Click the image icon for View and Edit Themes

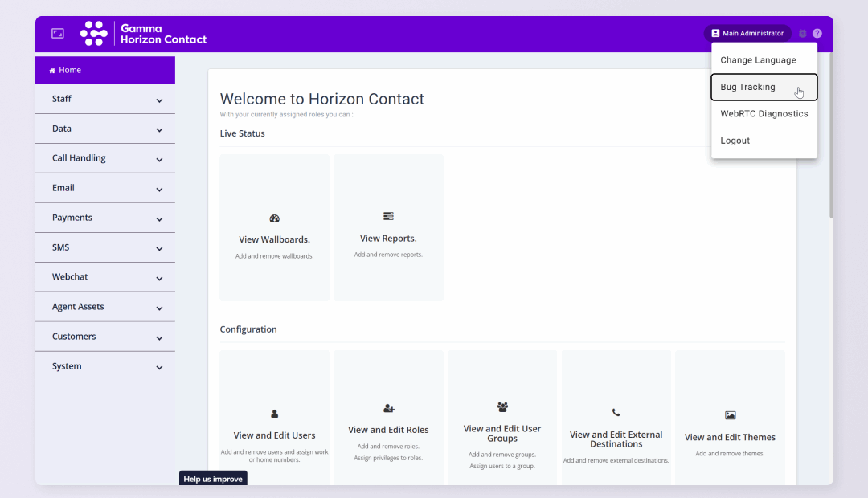pyautogui.click(x=730, y=415)
